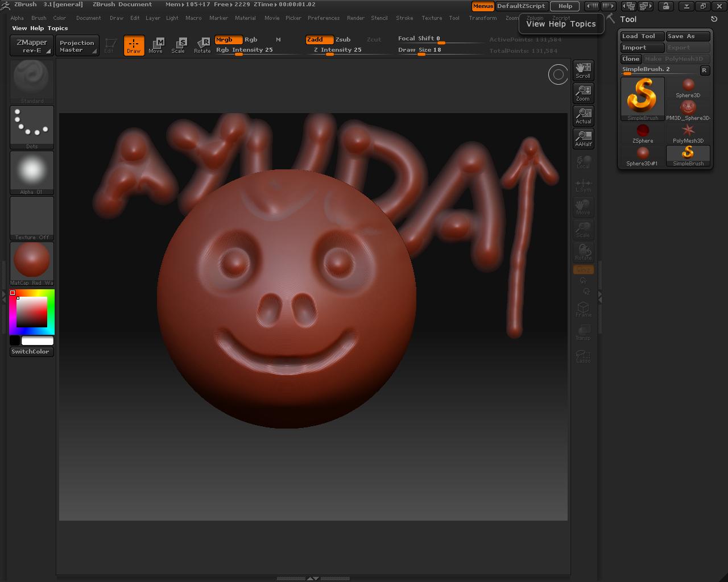The height and width of the screenshot is (582, 728).
Task: Click the left tray divider arrow icon
Action: click(5, 296)
